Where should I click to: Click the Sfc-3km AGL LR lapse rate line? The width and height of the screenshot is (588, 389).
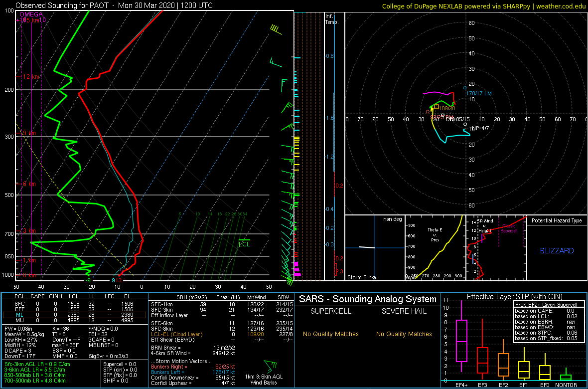click(37, 364)
